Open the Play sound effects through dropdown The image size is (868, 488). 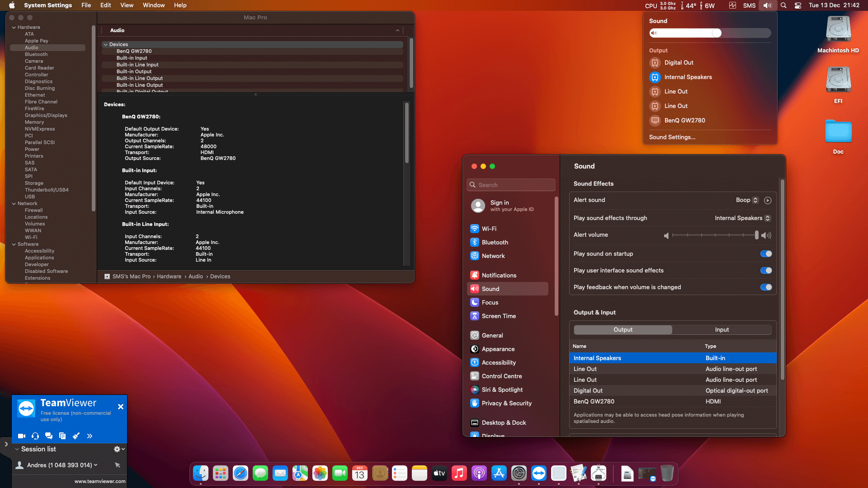767,218
